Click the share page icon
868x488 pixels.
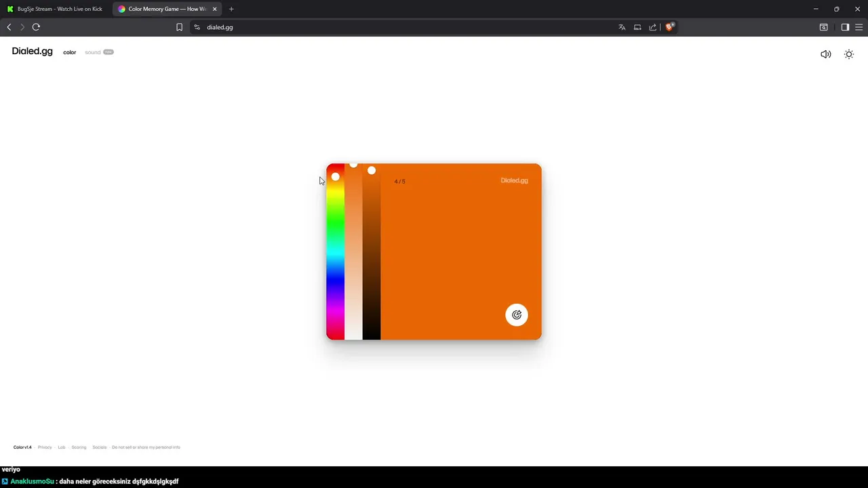tap(653, 27)
